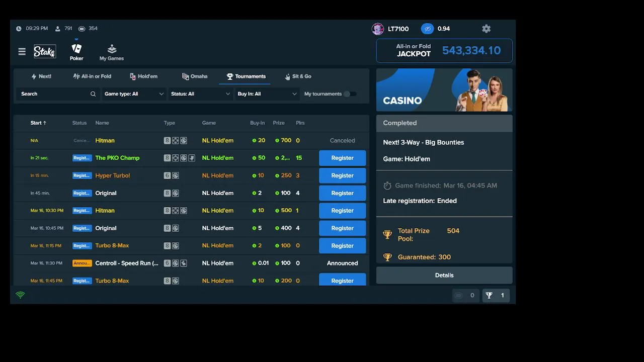The width and height of the screenshot is (644, 362).
Task: Switch to Hold'em tab
Action: [143, 76]
